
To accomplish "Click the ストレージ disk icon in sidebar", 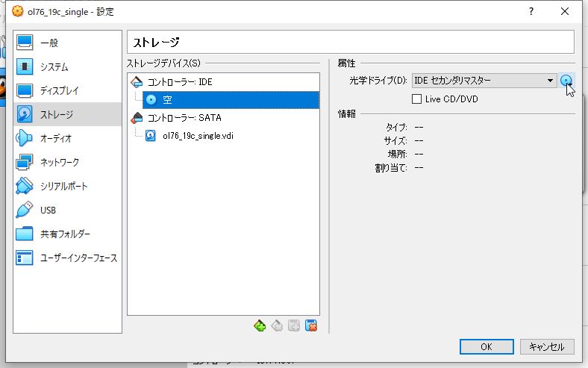I will pyautogui.click(x=25, y=114).
